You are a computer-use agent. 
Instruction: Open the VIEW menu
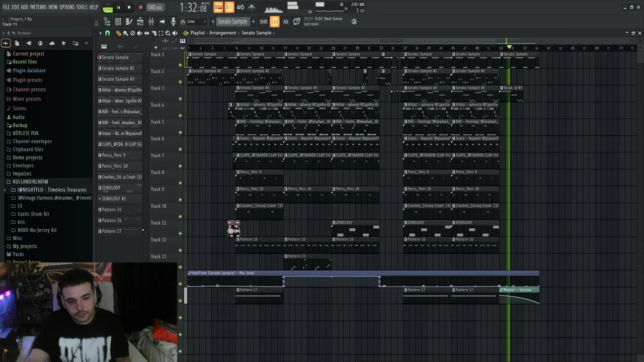53,7
